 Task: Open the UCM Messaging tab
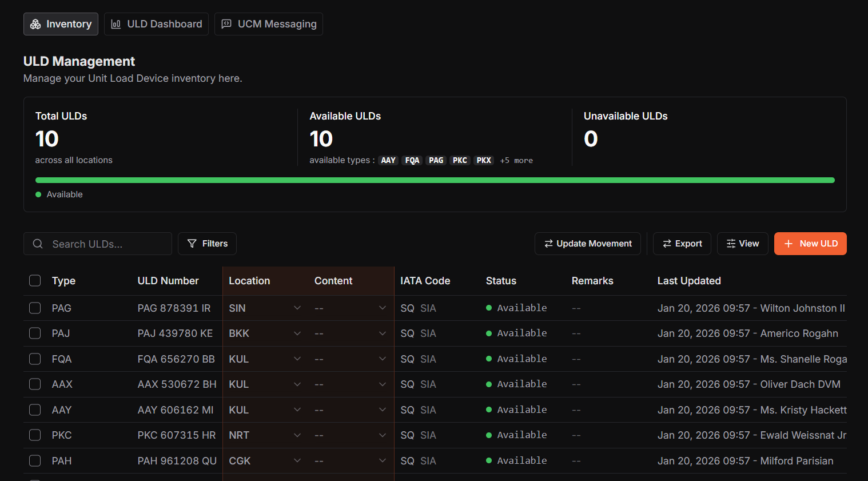[269, 23]
